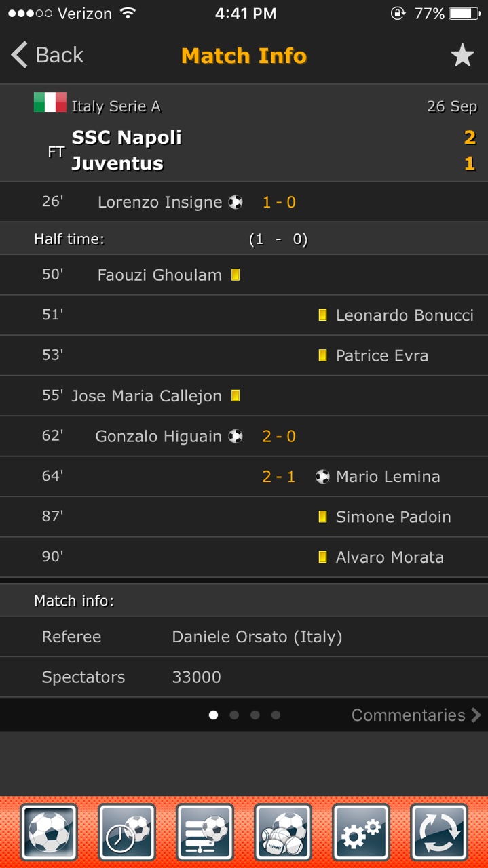Open the settings gears icon
This screenshot has height=868, width=488.
point(361,832)
